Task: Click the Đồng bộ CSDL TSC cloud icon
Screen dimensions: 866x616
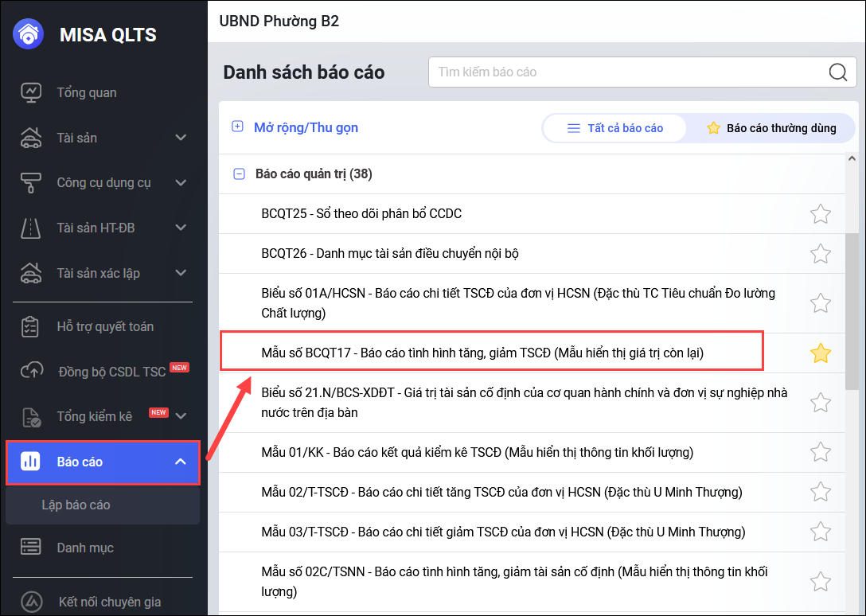Action: pyautogui.click(x=32, y=371)
